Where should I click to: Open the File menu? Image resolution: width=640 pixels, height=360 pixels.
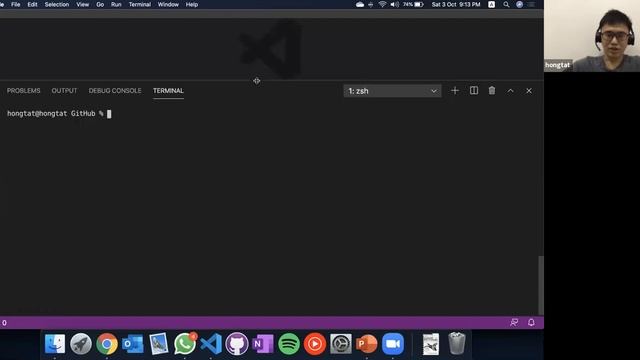16,4
